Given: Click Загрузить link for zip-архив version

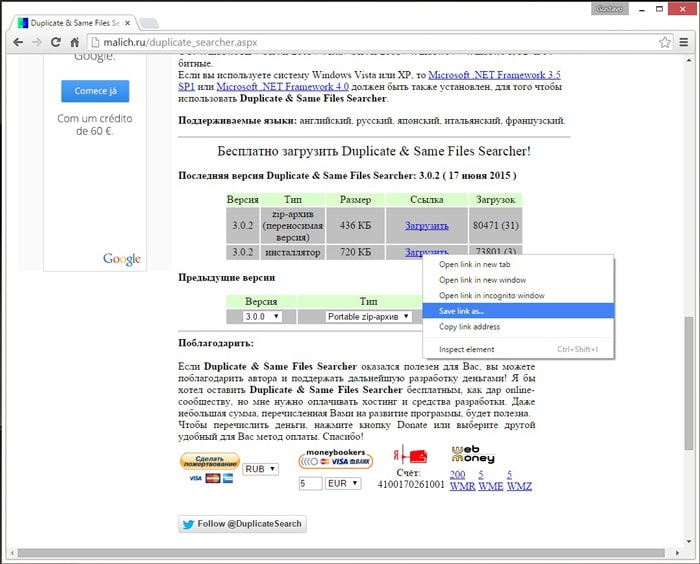Looking at the screenshot, I should pos(427,226).
